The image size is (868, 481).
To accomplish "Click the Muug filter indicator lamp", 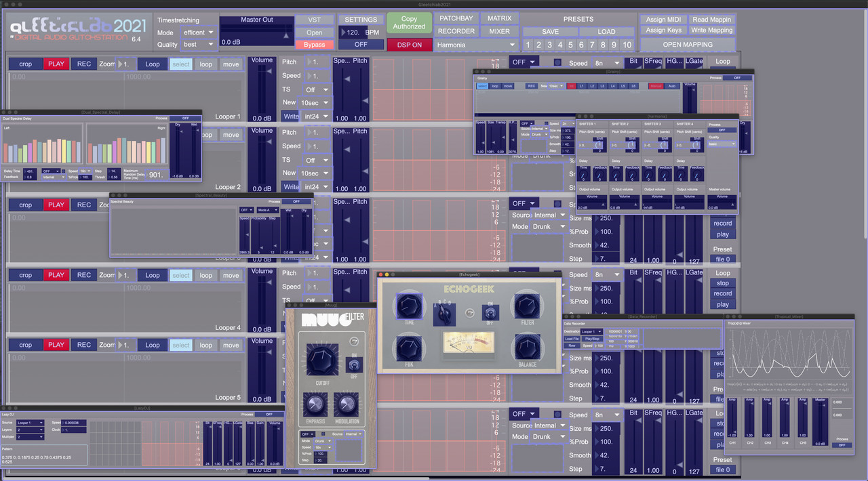I will 353,341.
